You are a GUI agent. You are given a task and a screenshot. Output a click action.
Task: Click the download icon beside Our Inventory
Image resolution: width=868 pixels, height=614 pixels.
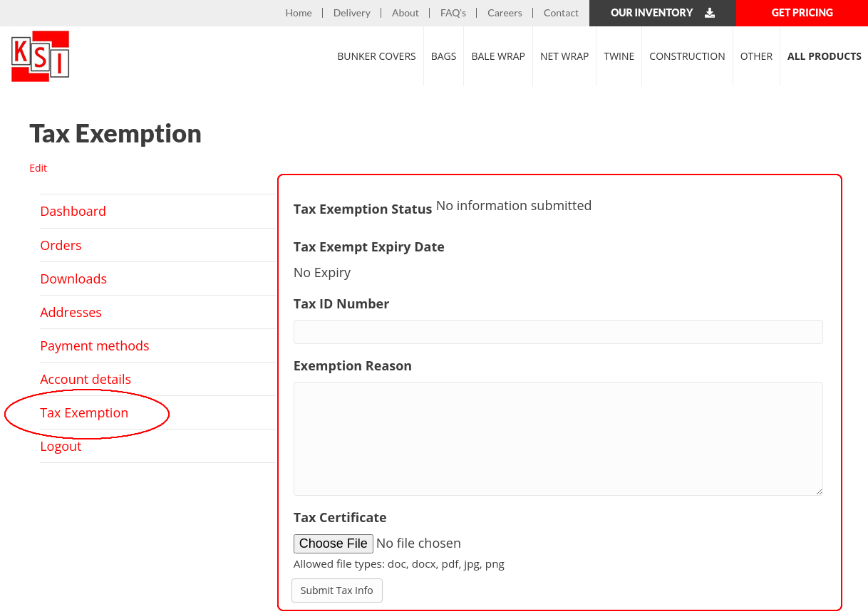(710, 13)
